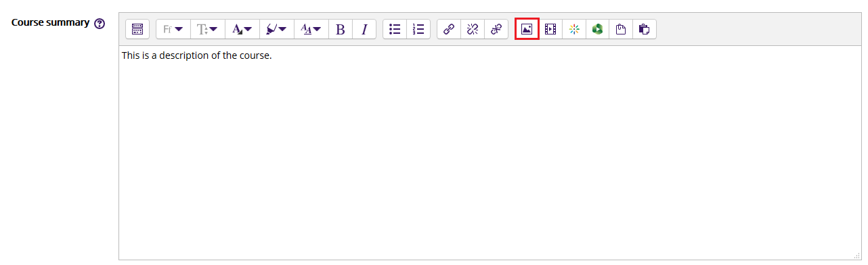Screen dimensions: 868x265
Task: Toggle the editor toolbar expand button
Action: tap(137, 29)
